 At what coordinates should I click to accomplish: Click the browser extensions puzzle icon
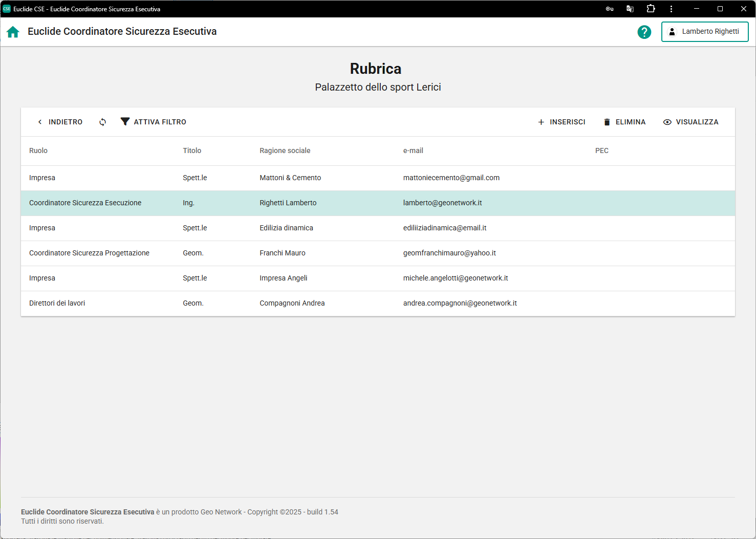coord(651,9)
